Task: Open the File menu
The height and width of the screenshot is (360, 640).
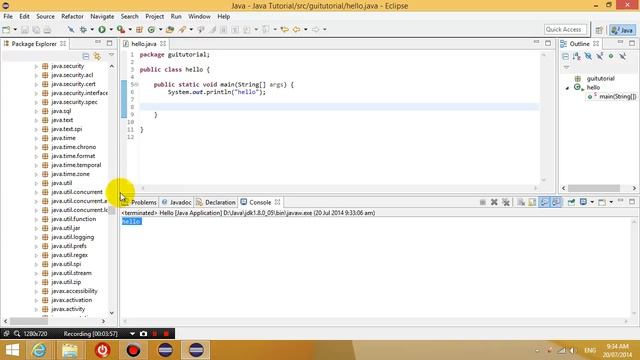Action: [8, 16]
